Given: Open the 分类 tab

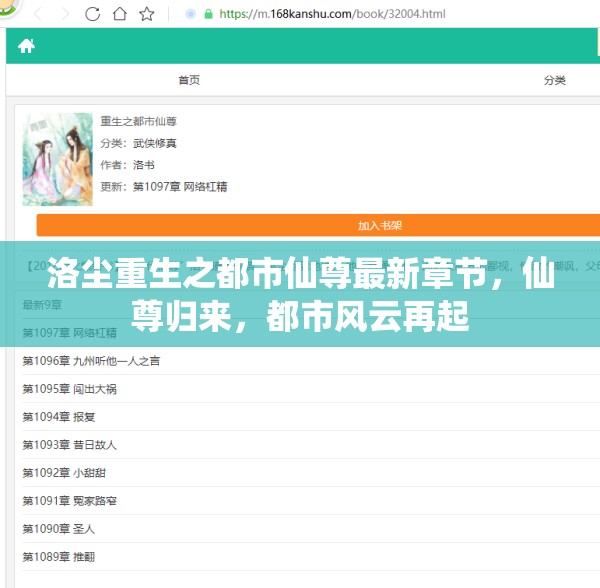Looking at the screenshot, I should (x=555, y=80).
